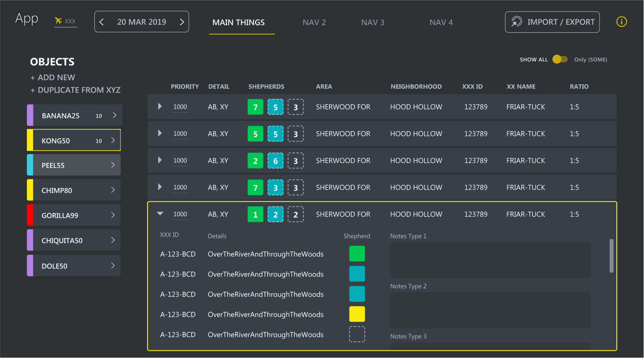The height and width of the screenshot is (358, 644).
Task: Click the date 20 MAR 2019
Action: point(142,22)
